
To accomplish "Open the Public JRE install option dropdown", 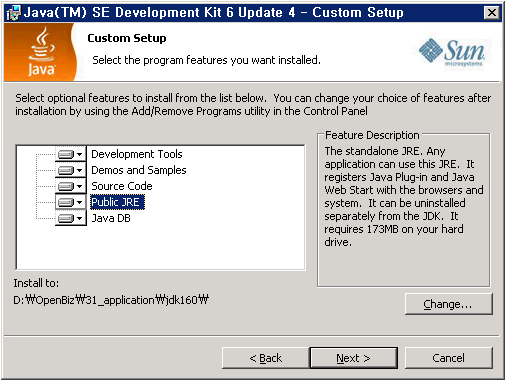I will (x=79, y=202).
